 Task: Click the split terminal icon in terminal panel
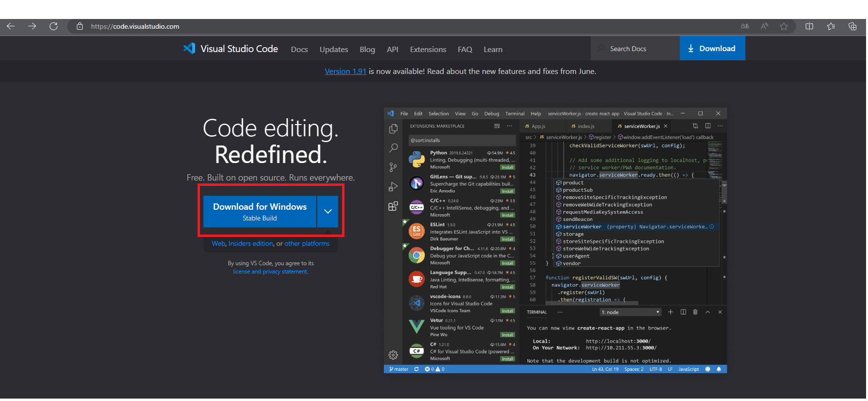pyautogui.click(x=683, y=312)
